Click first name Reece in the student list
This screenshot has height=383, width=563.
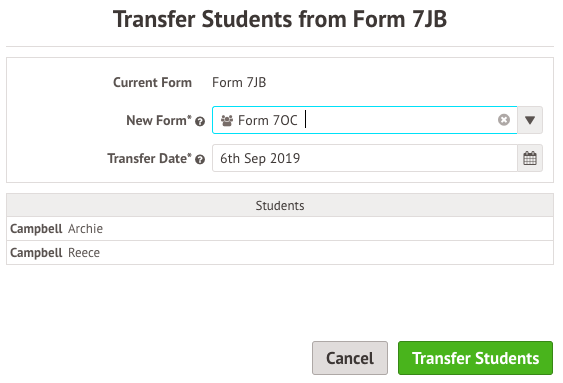click(x=84, y=253)
